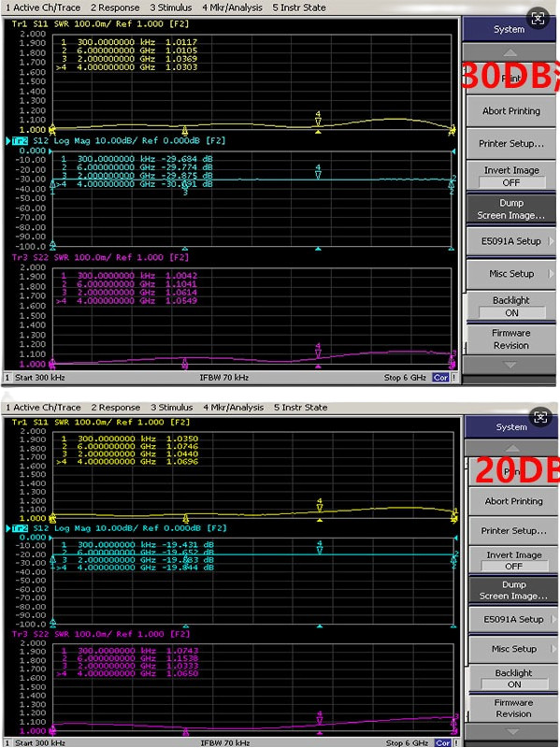This screenshot has height=748, width=560.
Task: Click Dump Screen Image... in the top menu
Action: click(x=510, y=209)
